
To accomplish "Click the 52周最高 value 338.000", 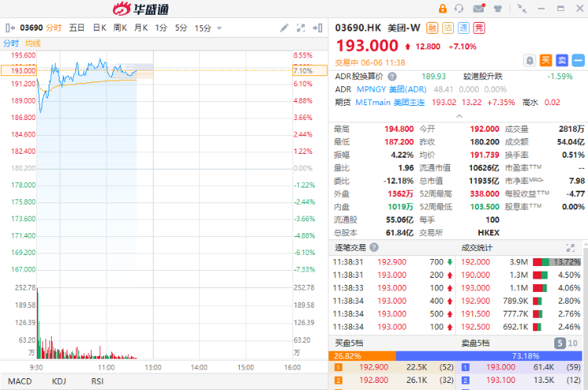I will point(485,194).
